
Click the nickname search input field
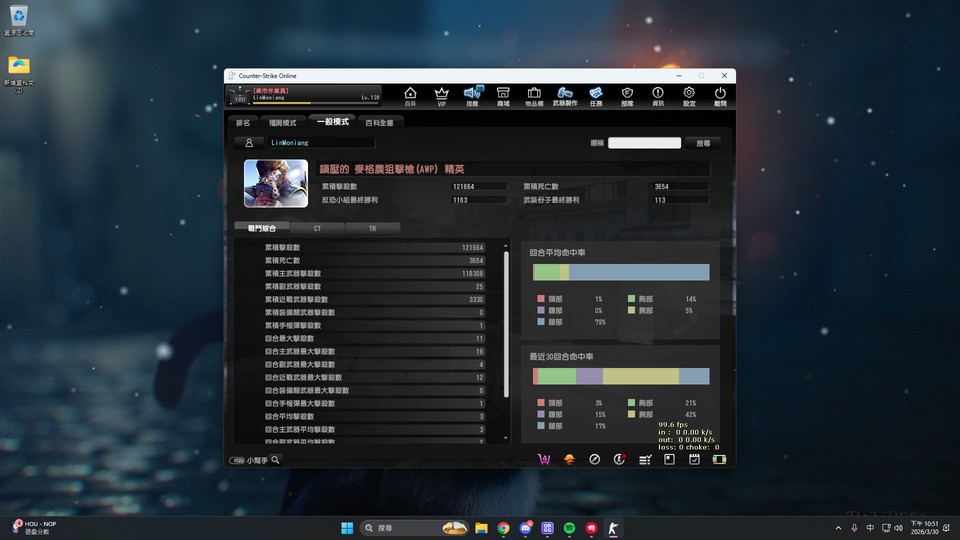[644, 143]
